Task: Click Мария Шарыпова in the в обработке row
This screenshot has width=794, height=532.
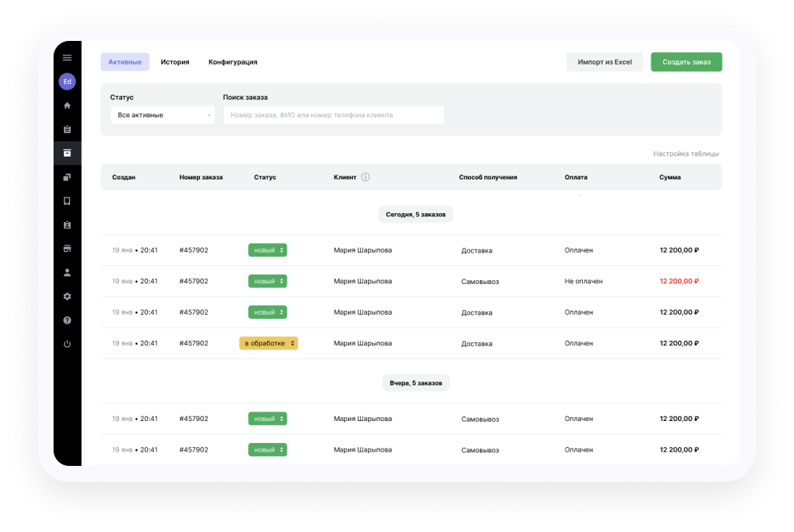Action: tap(362, 343)
